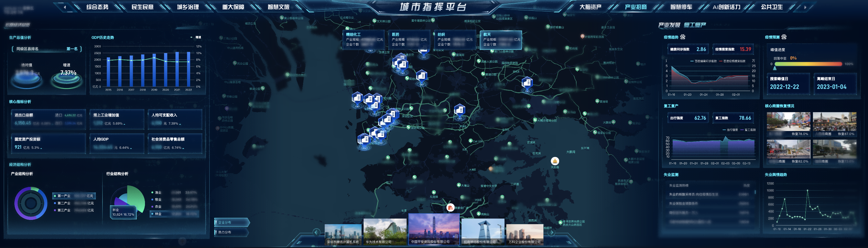Screen dimensions: 868x248
Task: Open the 产业招商 tab
Action: pos(635,7)
